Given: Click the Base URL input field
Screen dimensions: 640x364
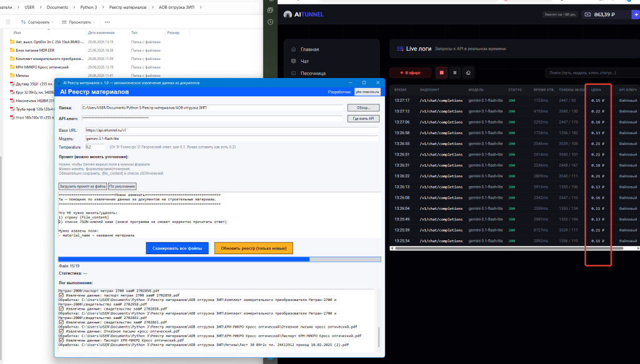Looking at the screenshot, I should click(231, 130).
